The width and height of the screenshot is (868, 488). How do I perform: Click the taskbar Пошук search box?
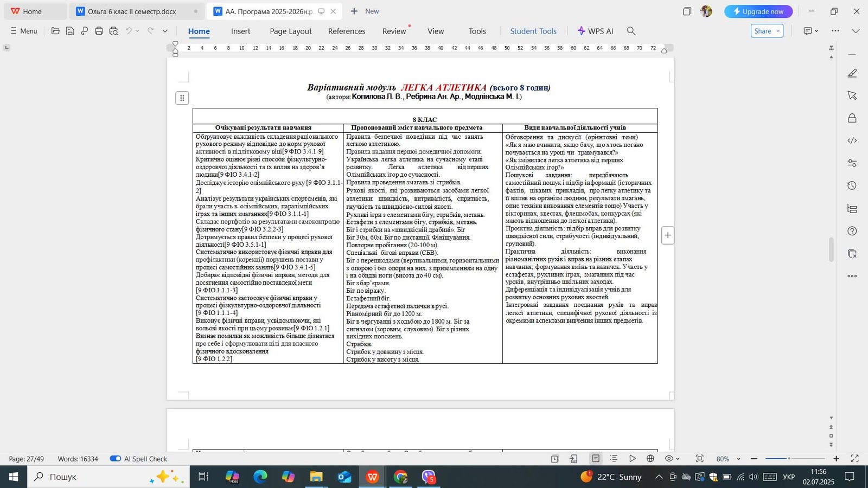[x=108, y=477]
